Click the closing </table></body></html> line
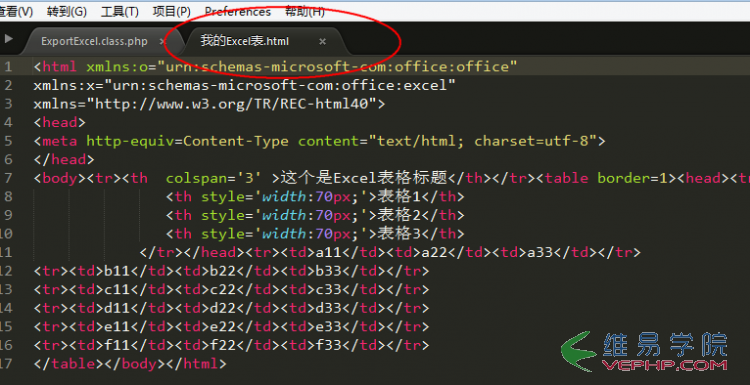750x385 pixels. tap(130, 364)
